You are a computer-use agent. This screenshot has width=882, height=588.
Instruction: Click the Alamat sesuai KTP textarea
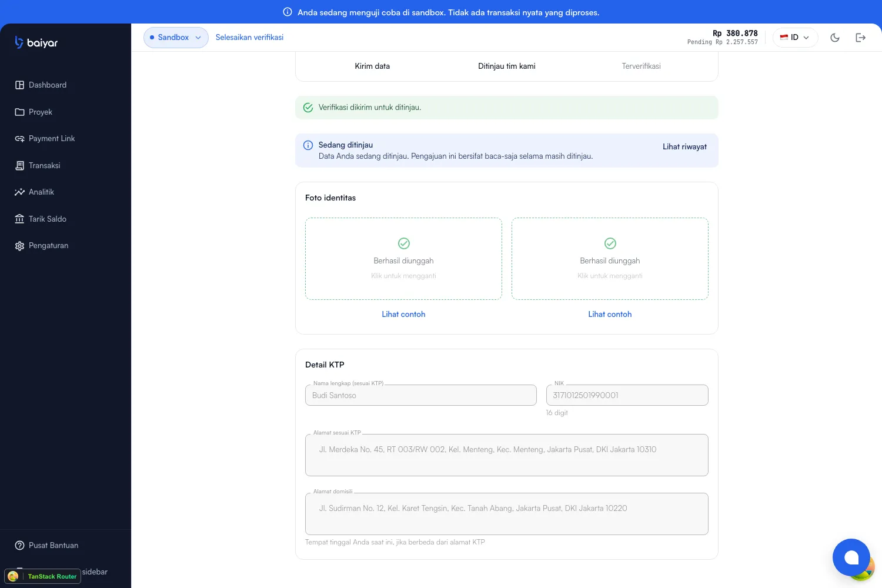click(507, 455)
